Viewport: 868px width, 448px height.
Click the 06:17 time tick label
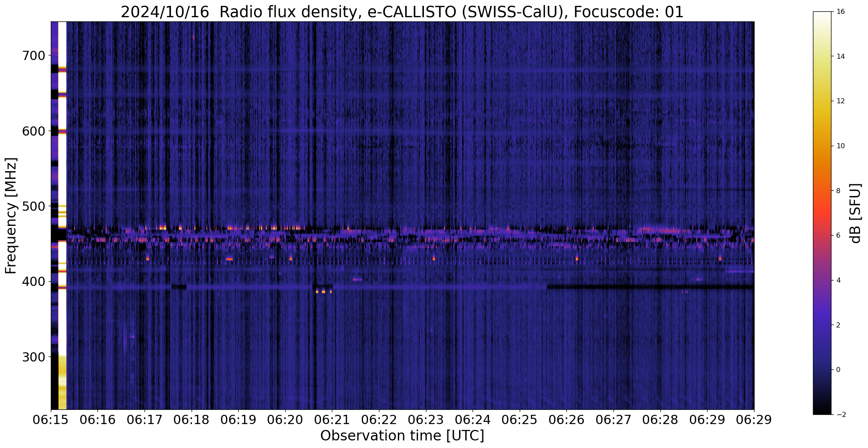[145, 420]
